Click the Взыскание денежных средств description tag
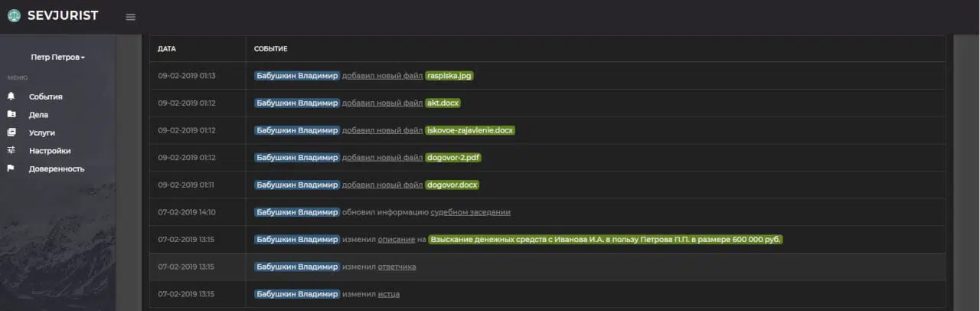 pyautogui.click(x=606, y=239)
